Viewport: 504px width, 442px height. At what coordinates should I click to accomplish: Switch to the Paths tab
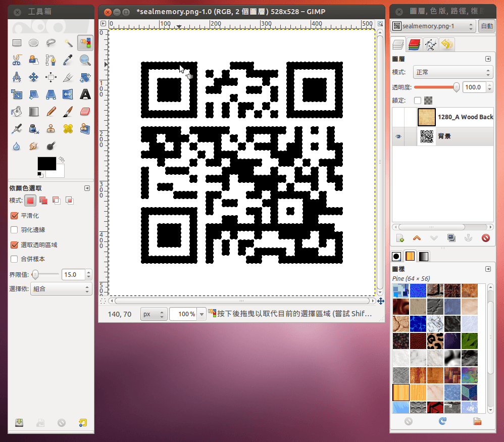click(430, 45)
